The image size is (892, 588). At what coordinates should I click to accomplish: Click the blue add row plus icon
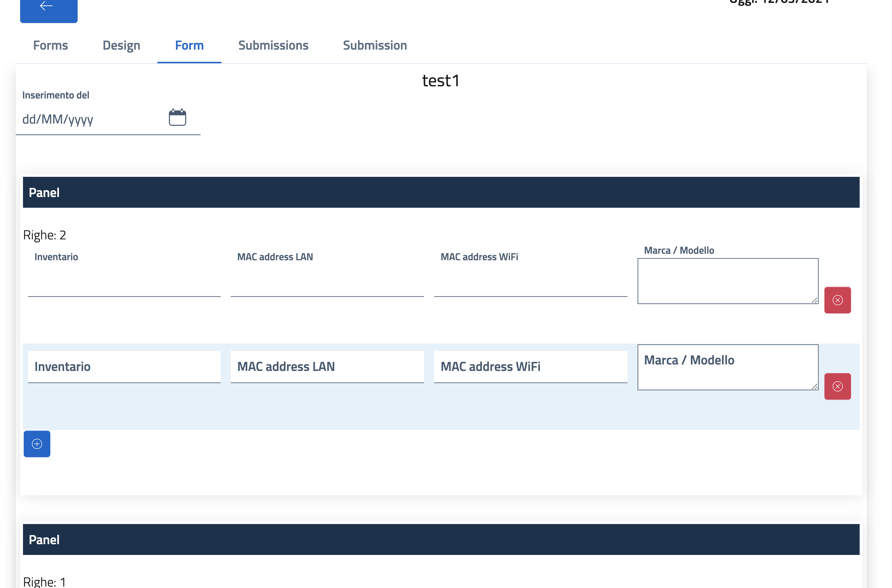point(37,444)
